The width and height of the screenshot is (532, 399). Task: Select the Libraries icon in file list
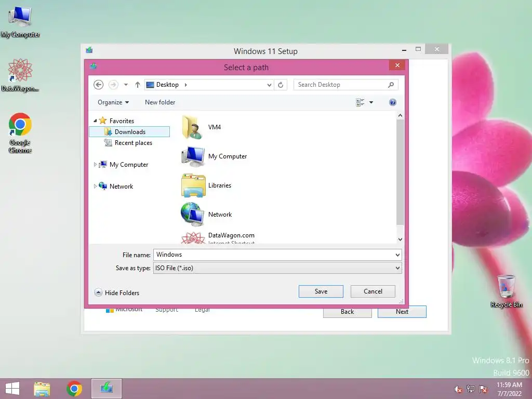pyautogui.click(x=193, y=185)
